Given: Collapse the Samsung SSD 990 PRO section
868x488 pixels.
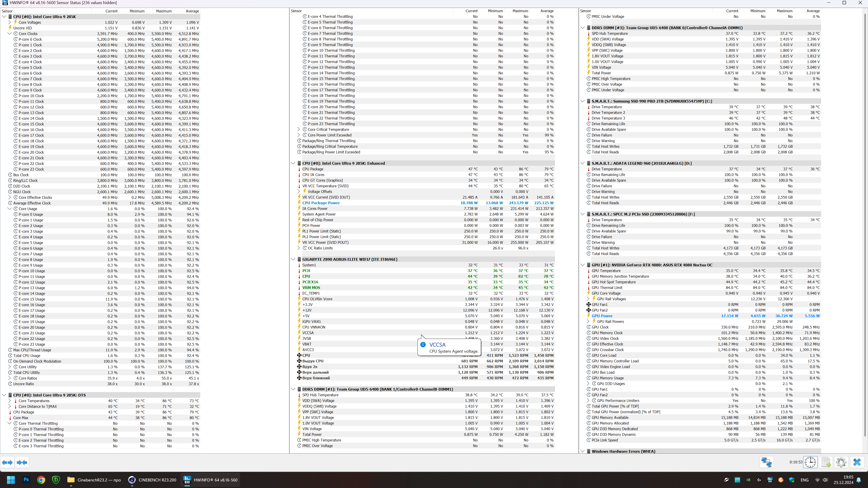Looking at the screenshot, I should click(583, 101).
